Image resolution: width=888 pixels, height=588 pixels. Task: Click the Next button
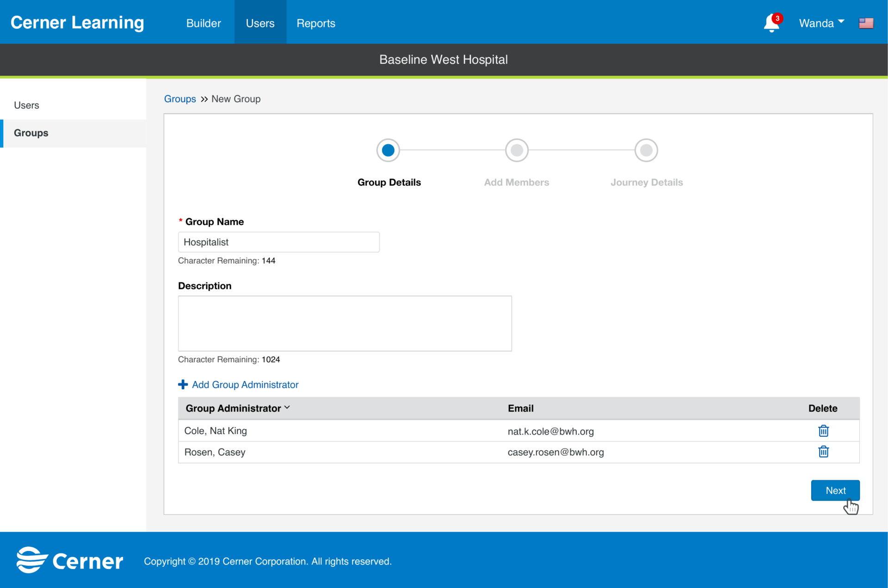pyautogui.click(x=835, y=490)
